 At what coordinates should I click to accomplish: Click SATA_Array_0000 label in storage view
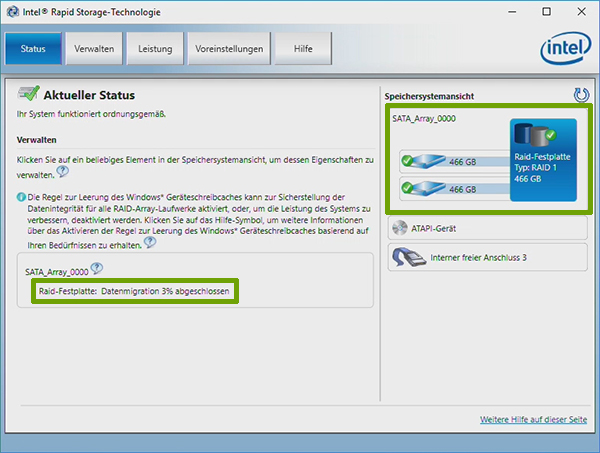tap(424, 119)
